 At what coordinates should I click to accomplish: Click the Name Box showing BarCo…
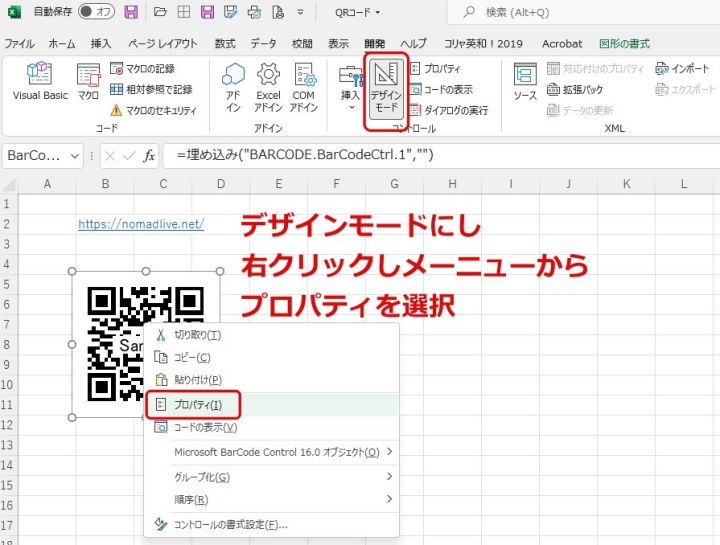pos(36,156)
